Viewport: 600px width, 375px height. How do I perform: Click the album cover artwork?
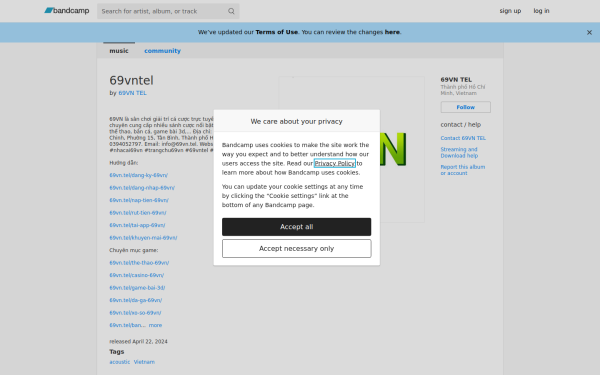coord(352,150)
